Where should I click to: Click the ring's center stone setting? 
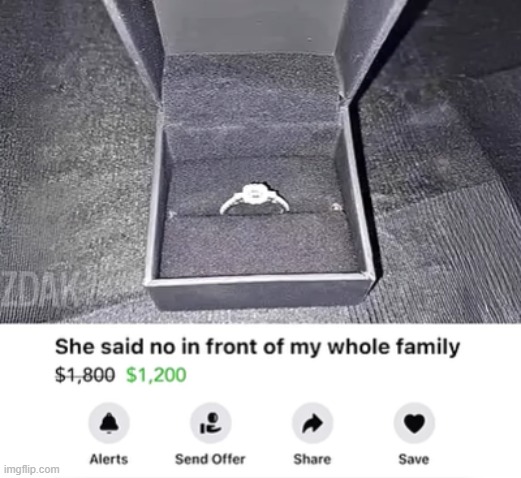(x=255, y=193)
